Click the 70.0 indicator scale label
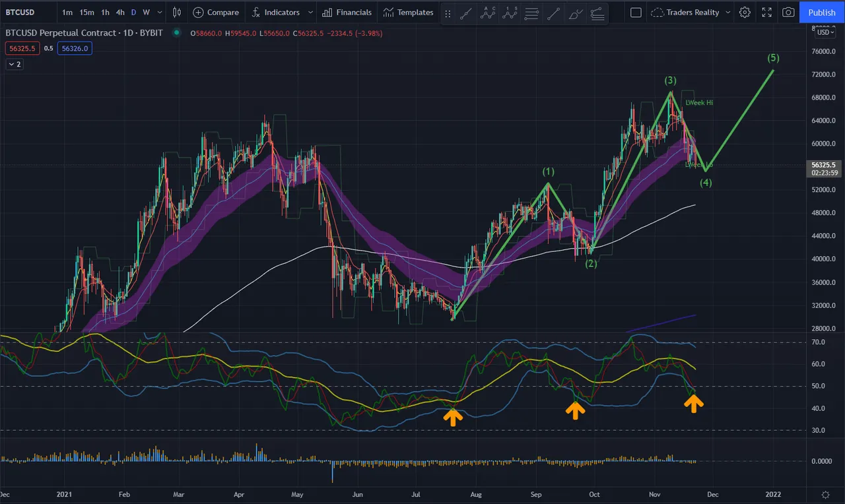The width and height of the screenshot is (845, 504). (819, 342)
